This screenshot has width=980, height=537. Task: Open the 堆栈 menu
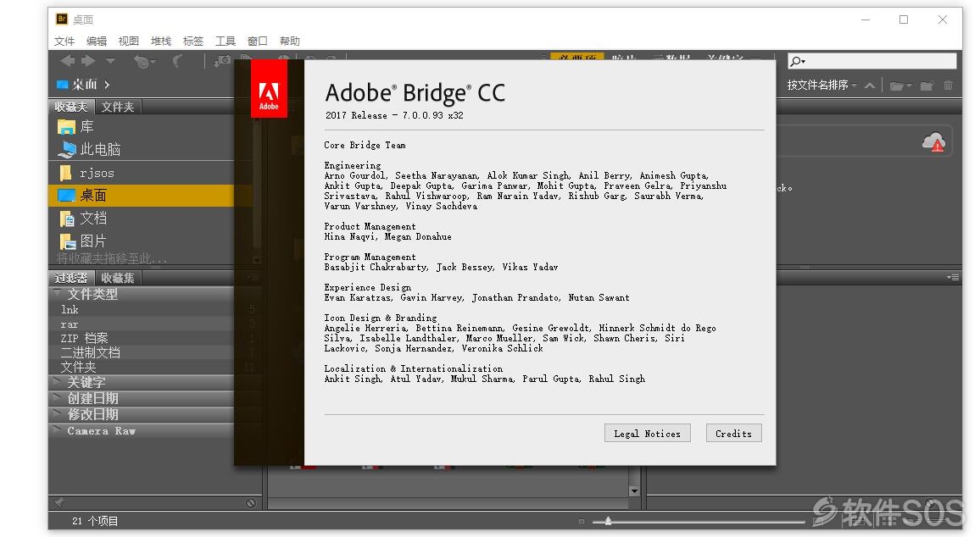160,42
